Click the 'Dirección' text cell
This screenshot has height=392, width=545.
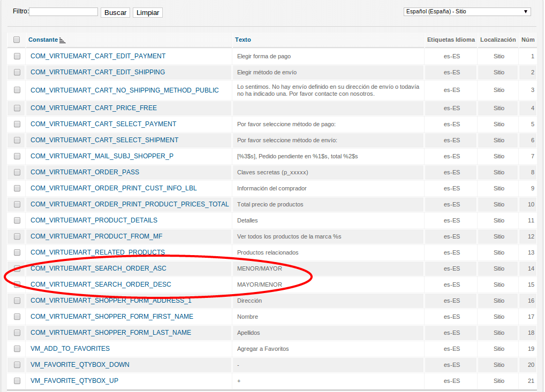tap(249, 301)
